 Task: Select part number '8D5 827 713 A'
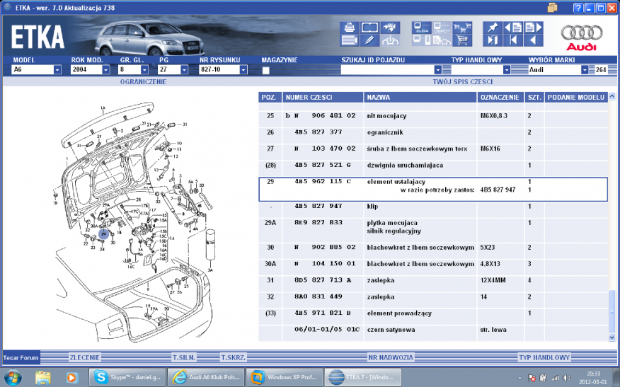(323, 280)
